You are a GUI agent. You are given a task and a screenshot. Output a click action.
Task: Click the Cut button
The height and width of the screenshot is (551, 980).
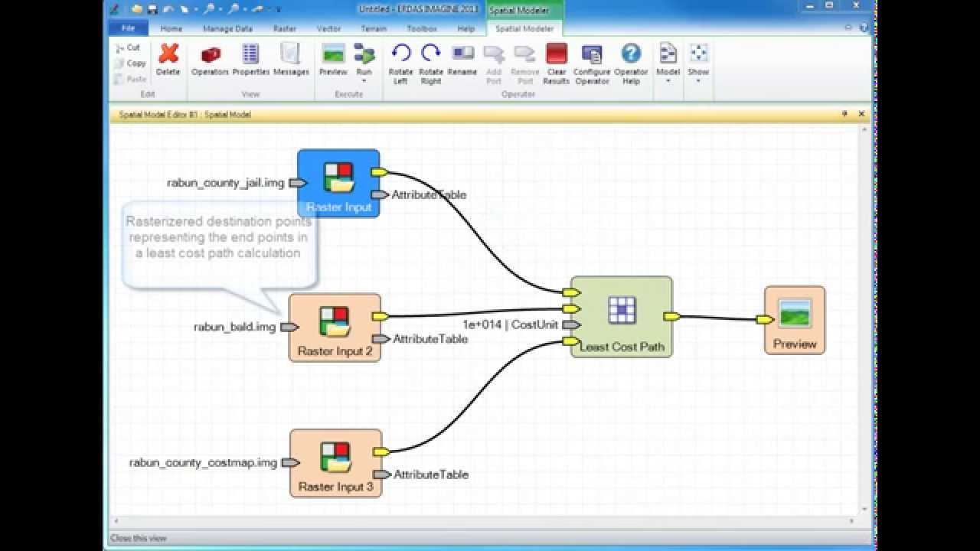[128, 47]
